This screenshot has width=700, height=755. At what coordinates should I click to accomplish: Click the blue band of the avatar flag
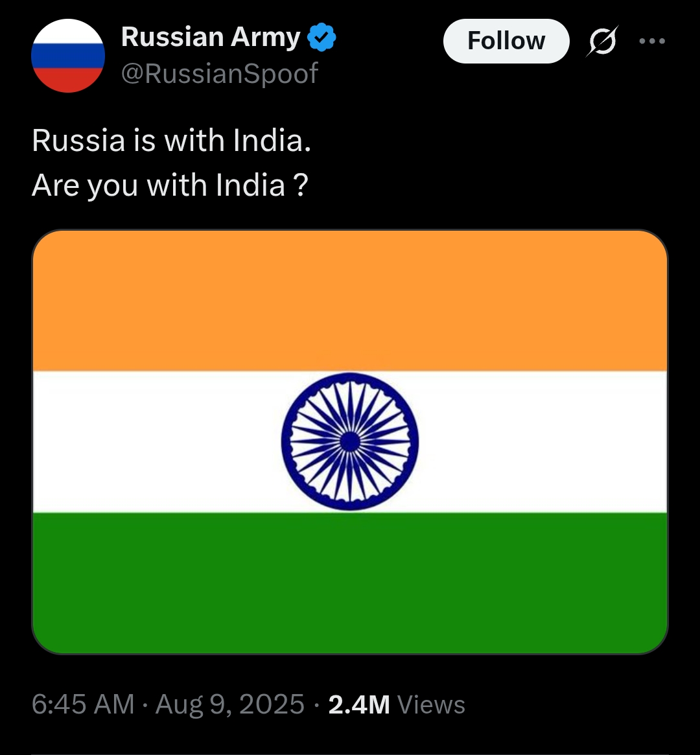click(x=68, y=55)
